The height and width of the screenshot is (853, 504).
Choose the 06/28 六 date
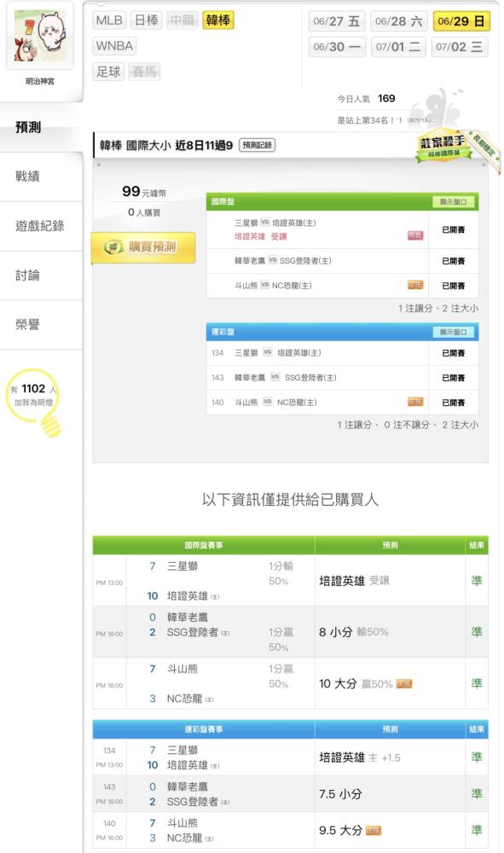coord(399,21)
